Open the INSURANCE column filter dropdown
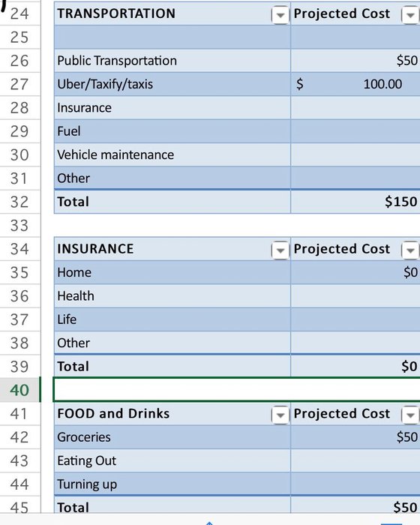420x525 pixels. [x=280, y=250]
